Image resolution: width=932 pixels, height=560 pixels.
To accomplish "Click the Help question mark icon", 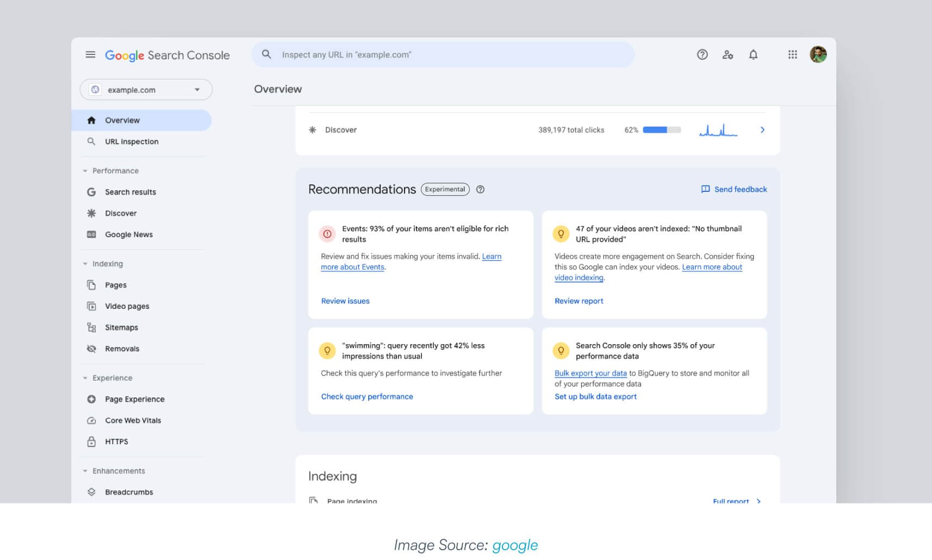I will (702, 54).
